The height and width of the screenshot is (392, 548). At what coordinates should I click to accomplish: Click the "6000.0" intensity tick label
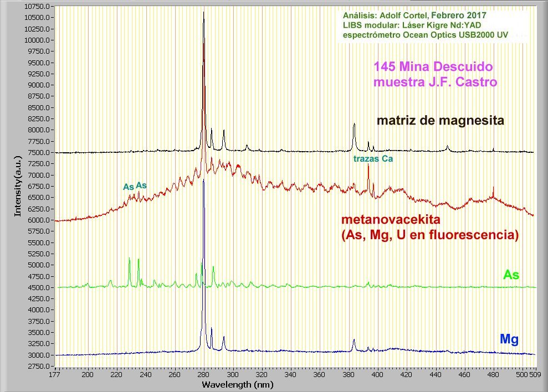coord(38,220)
